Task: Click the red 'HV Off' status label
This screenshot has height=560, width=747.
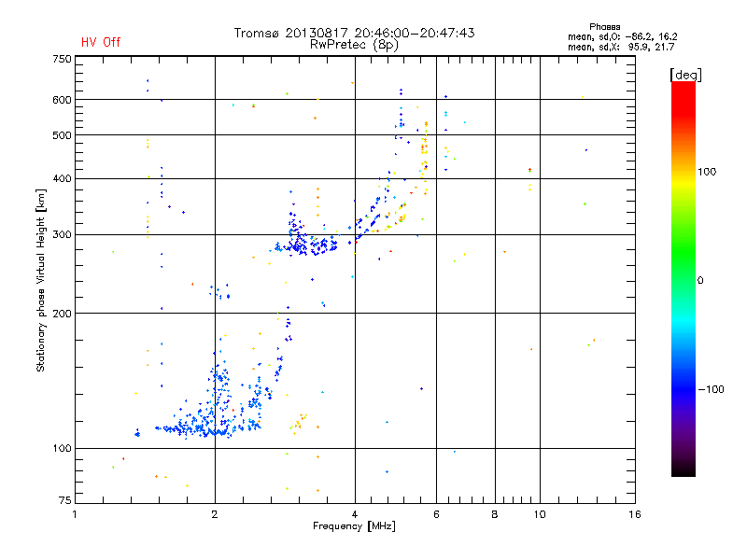Action: coord(101,42)
